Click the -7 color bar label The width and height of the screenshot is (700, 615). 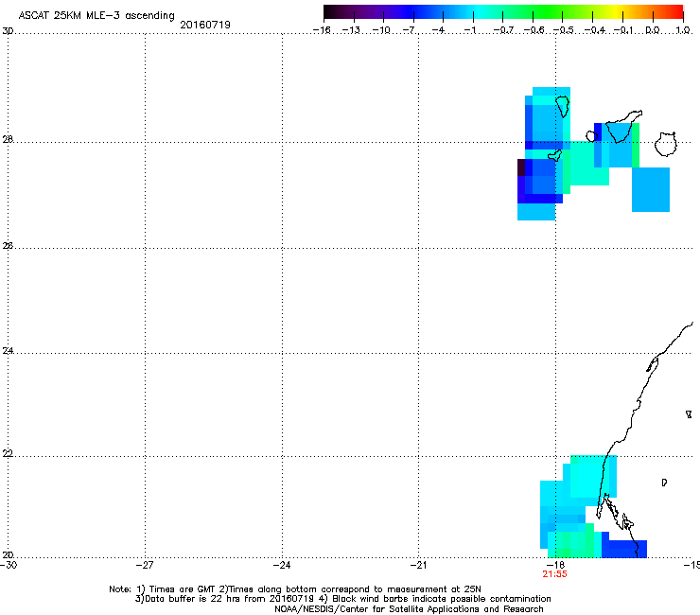[409, 30]
